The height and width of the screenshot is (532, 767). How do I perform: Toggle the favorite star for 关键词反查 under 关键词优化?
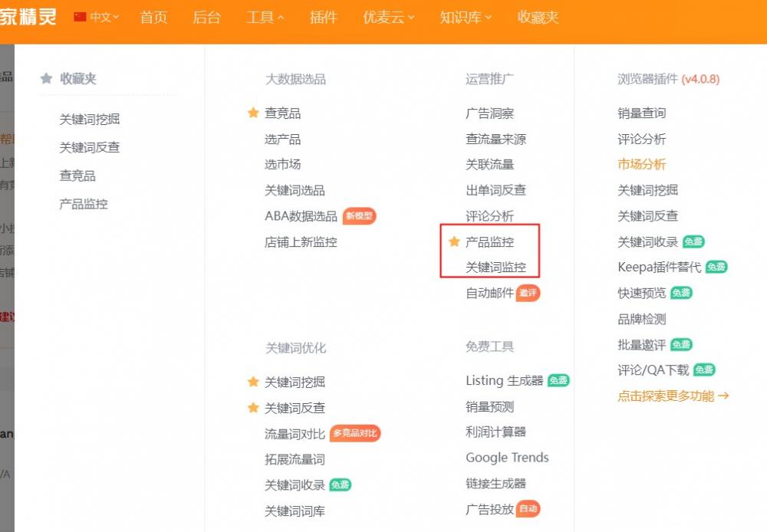253,408
